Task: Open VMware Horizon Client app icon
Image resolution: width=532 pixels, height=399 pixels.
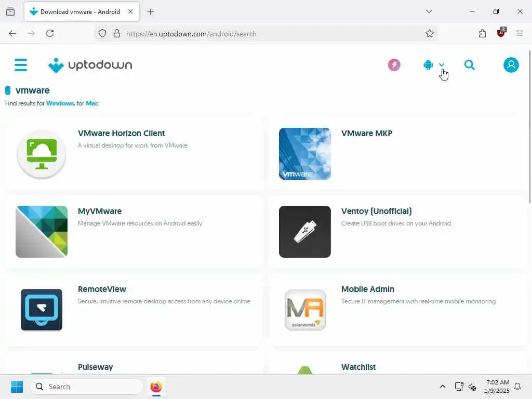Action: pos(42,154)
